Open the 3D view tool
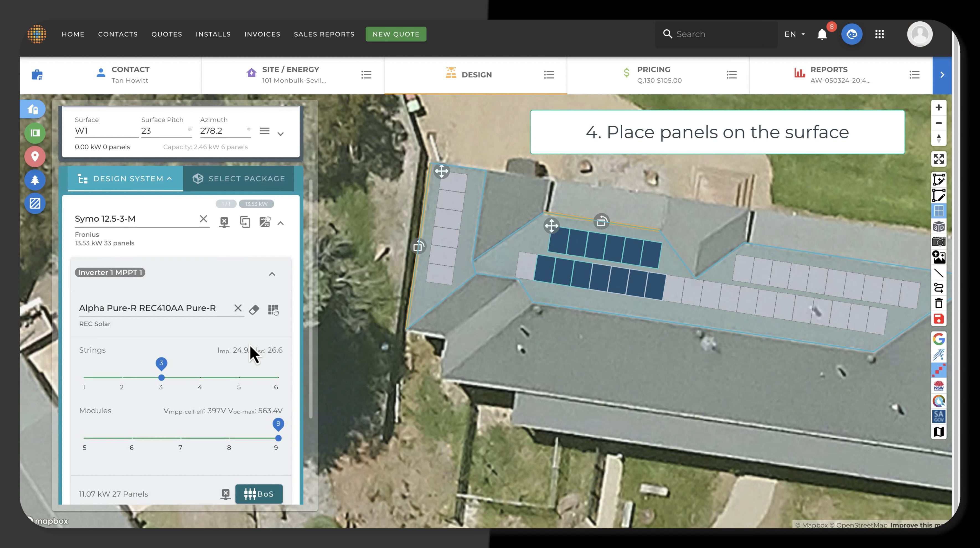Viewport: 980px width, 548px height. (938, 227)
